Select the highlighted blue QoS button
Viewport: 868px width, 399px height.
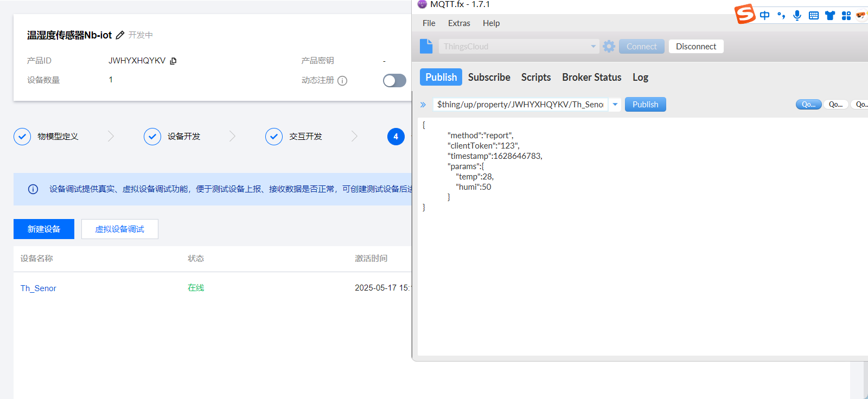(808, 105)
